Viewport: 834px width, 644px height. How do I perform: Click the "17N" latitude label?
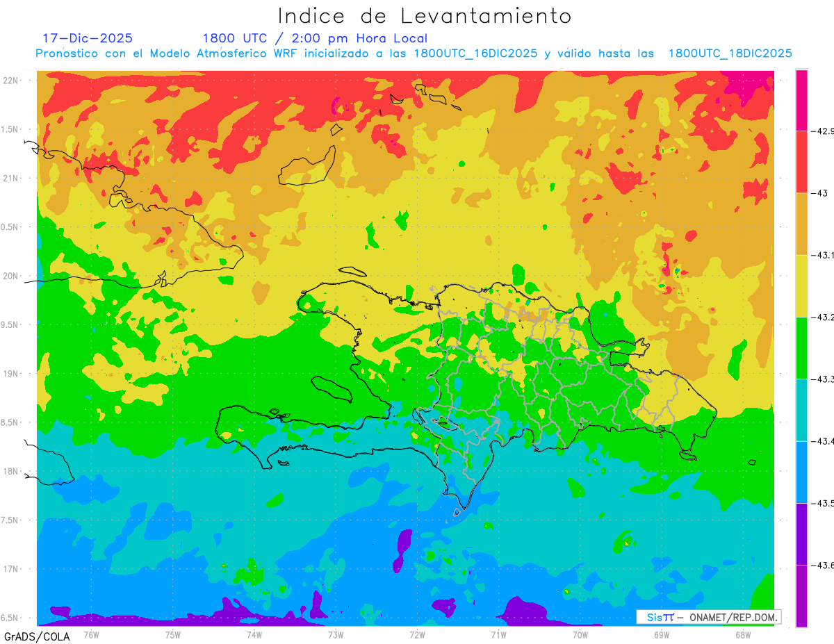tap(12, 569)
